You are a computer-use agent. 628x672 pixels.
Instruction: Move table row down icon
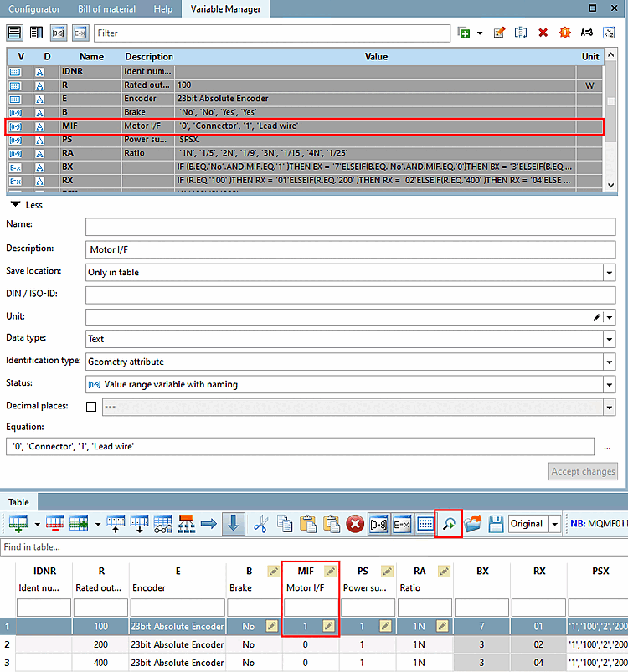click(139, 524)
